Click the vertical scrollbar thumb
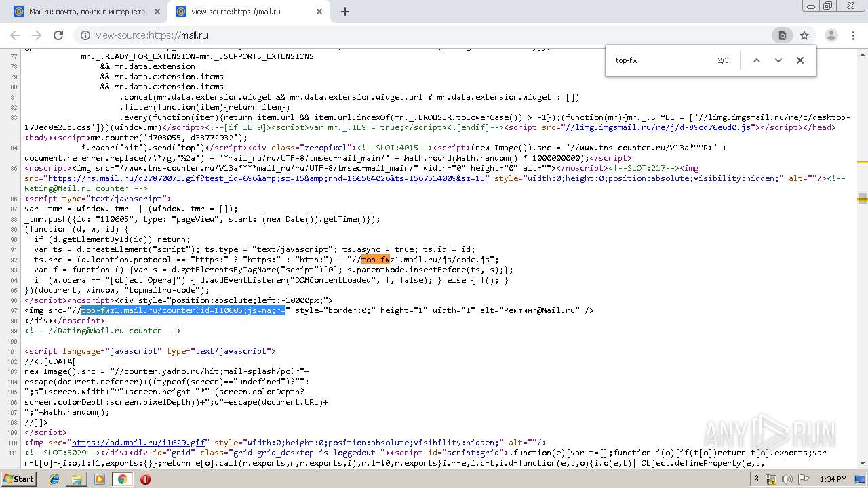The image size is (868, 488). (x=863, y=198)
